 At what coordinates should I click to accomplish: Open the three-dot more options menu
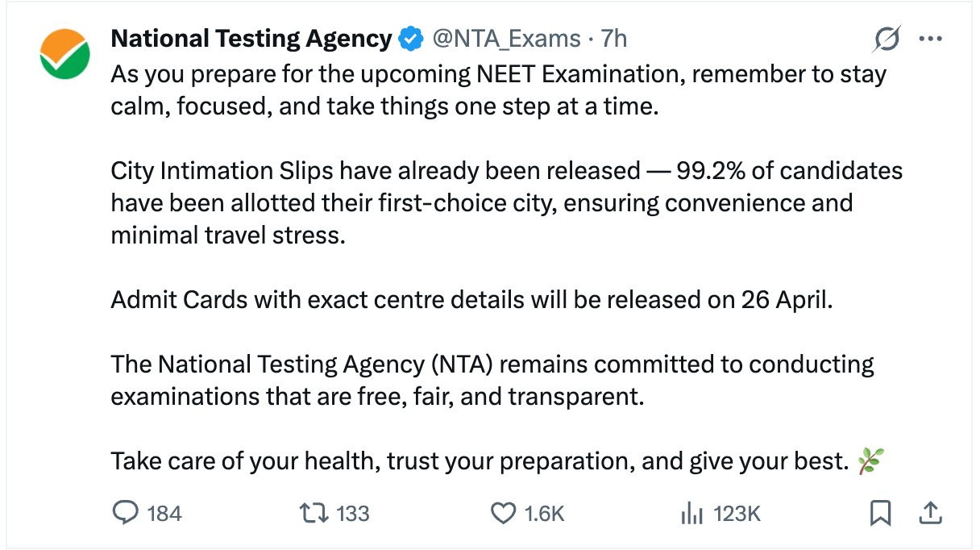pos(930,39)
